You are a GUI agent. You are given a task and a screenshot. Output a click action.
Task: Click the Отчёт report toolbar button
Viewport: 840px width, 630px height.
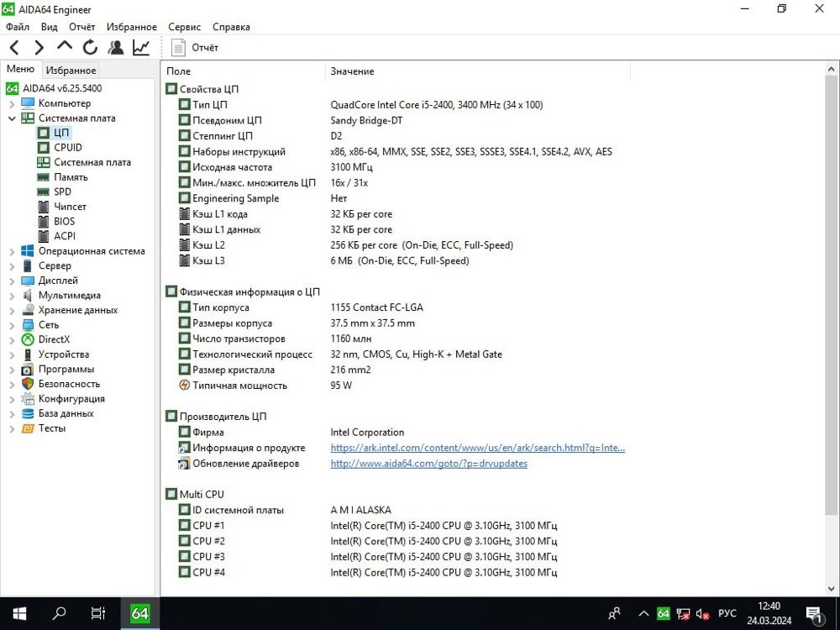(x=195, y=48)
